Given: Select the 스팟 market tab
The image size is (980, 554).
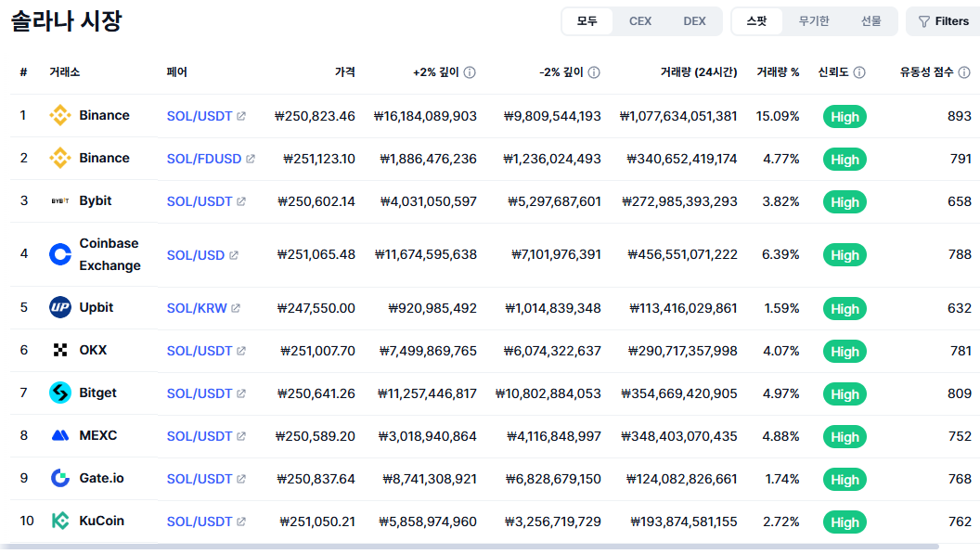Looking at the screenshot, I should 756,21.
